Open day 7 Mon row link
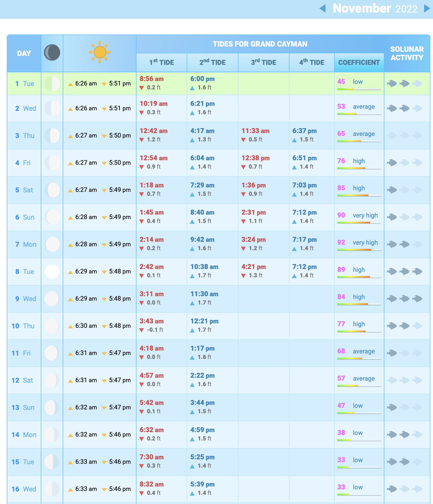 click(x=26, y=244)
